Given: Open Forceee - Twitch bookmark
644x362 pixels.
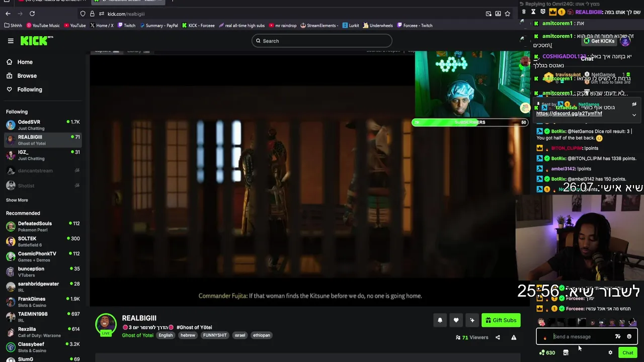Looking at the screenshot, I should tap(415, 25).
